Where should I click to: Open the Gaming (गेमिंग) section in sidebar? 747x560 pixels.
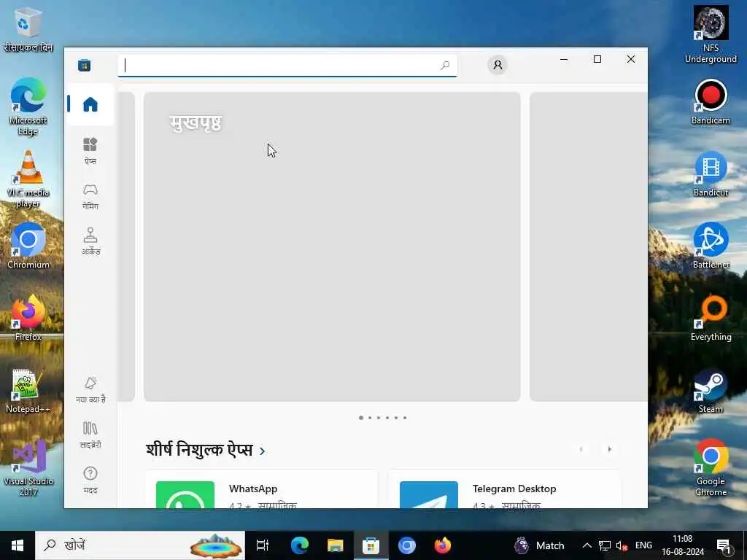[x=90, y=196]
